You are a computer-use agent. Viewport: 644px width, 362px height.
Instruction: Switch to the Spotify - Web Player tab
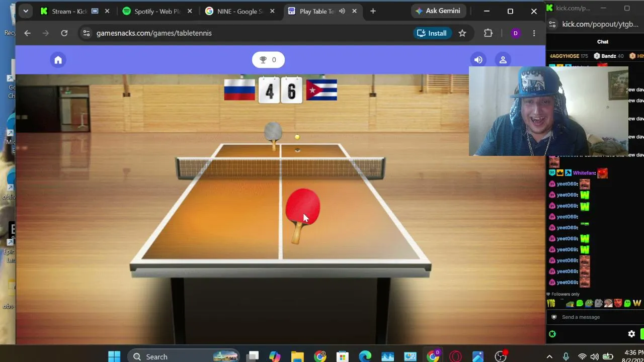[x=156, y=11]
